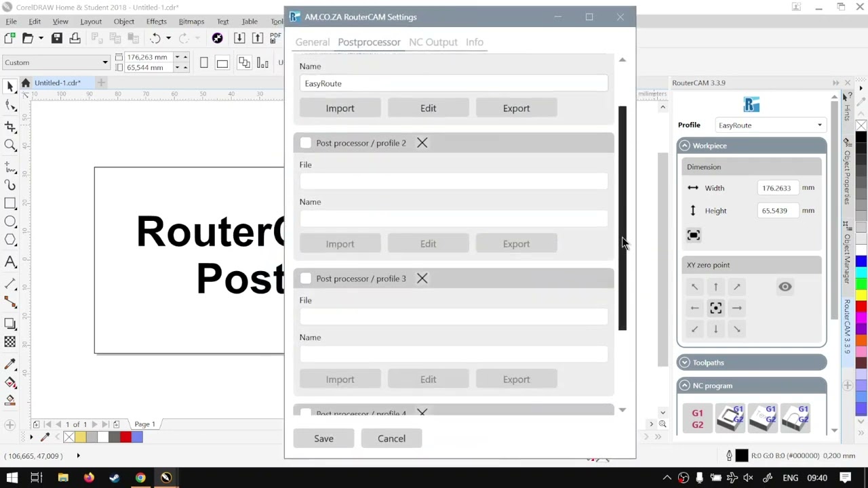
Task: Click the Save floppy disk icon
Action: tap(57, 39)
